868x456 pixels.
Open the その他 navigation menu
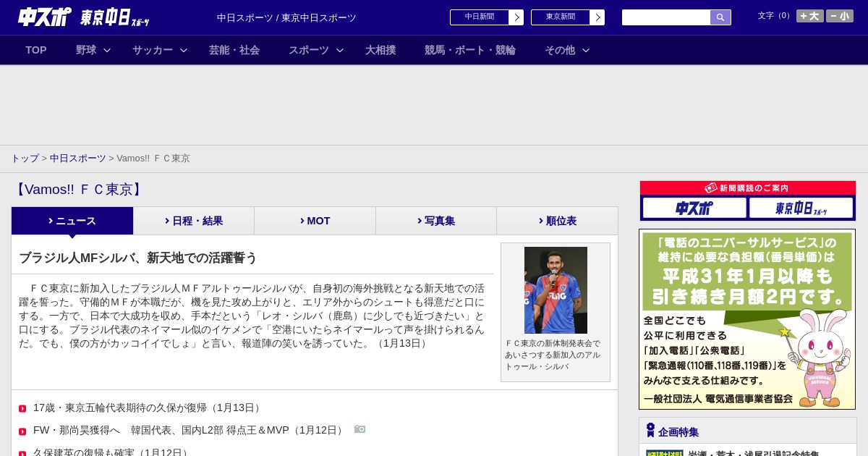pyautogui.click(x=560, y=50)
